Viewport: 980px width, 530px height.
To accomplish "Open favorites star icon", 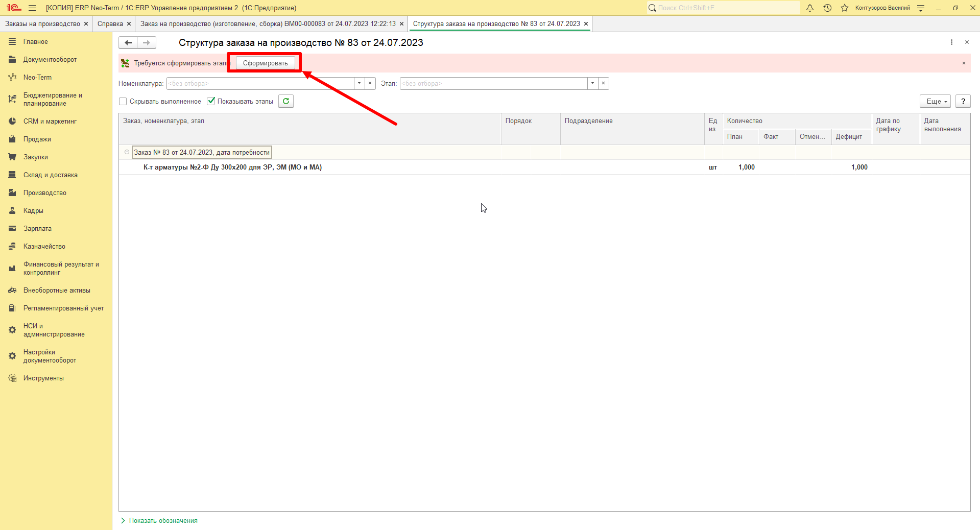I will 845,8.
